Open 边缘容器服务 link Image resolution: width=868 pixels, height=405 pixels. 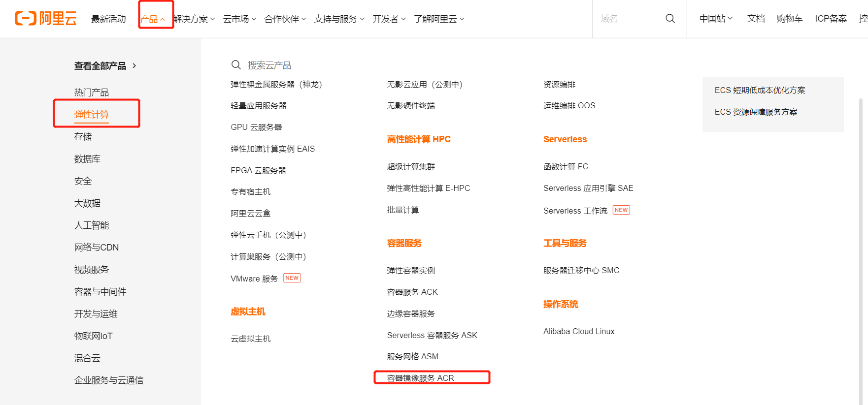(411, 313)
